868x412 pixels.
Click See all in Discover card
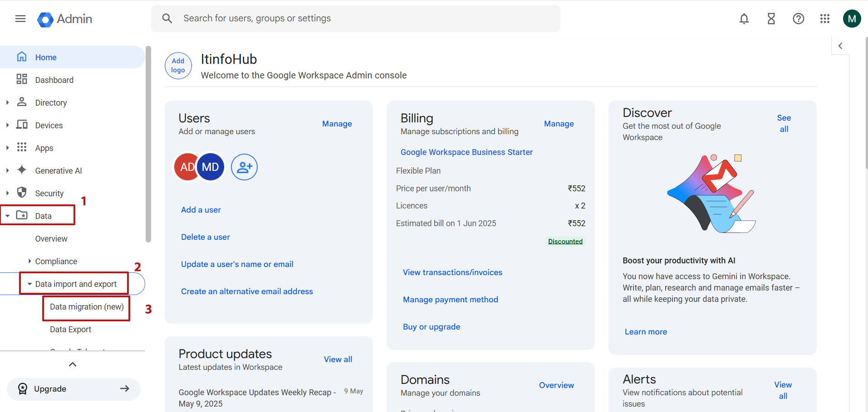(x=784, y=123)
